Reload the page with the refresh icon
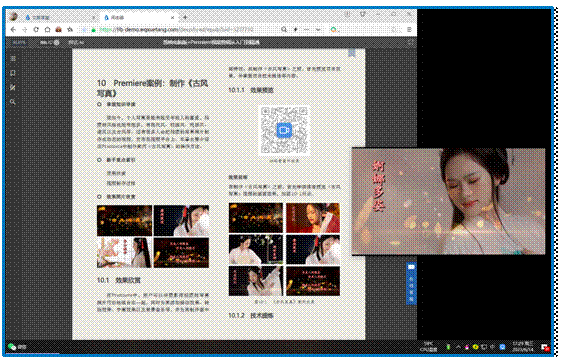Image resolution: width=564 pixels, height=363 pixels. pos(36,30)
